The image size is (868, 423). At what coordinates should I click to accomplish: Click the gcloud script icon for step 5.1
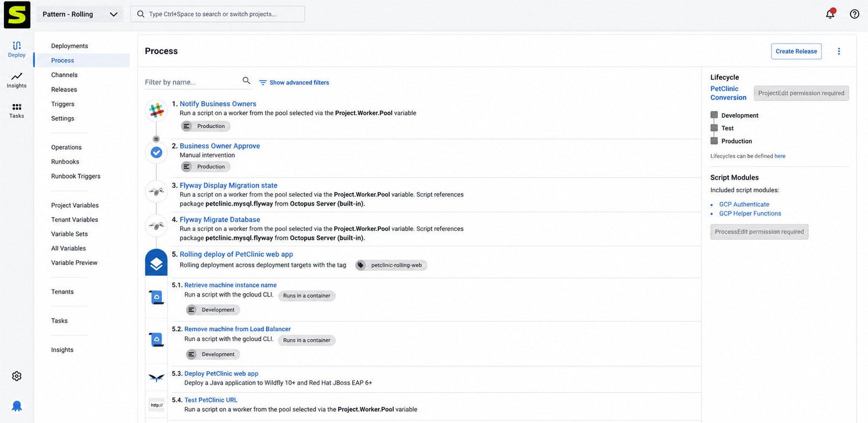156,297
